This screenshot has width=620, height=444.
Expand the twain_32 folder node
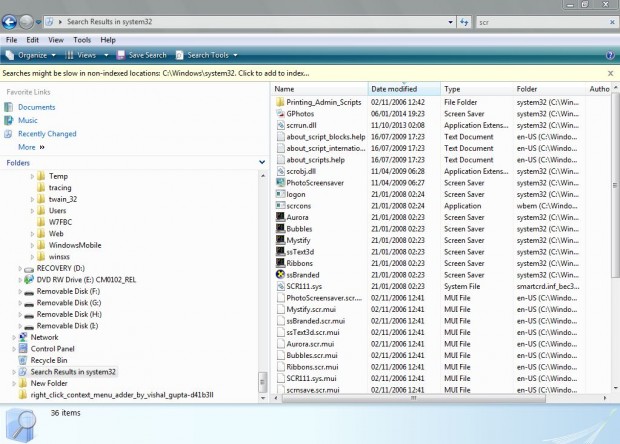(32, 199)
